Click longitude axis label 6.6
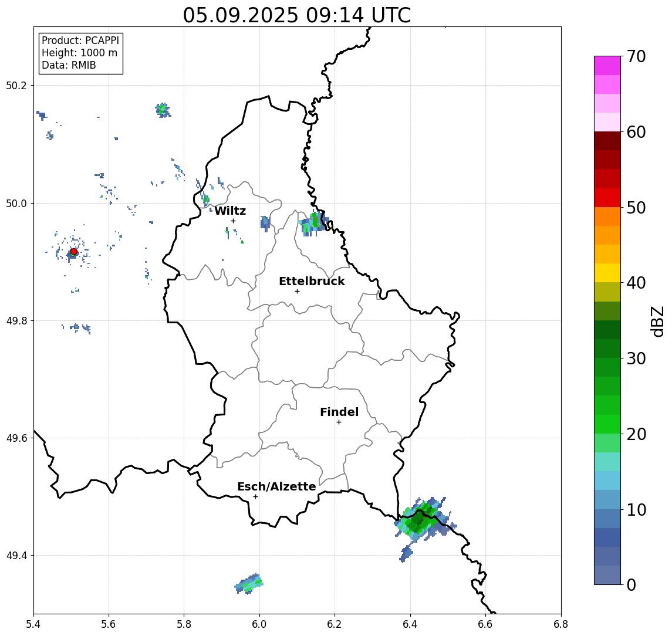This screenshot has height=636, width=672. click(485, 624)
